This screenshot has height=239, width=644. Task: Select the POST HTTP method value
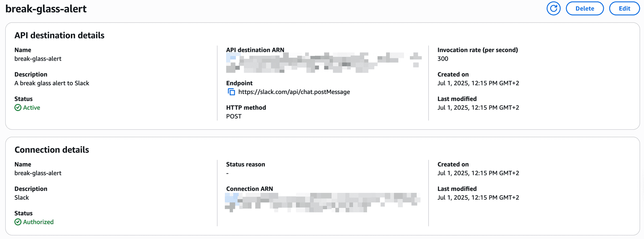point(234,116)
